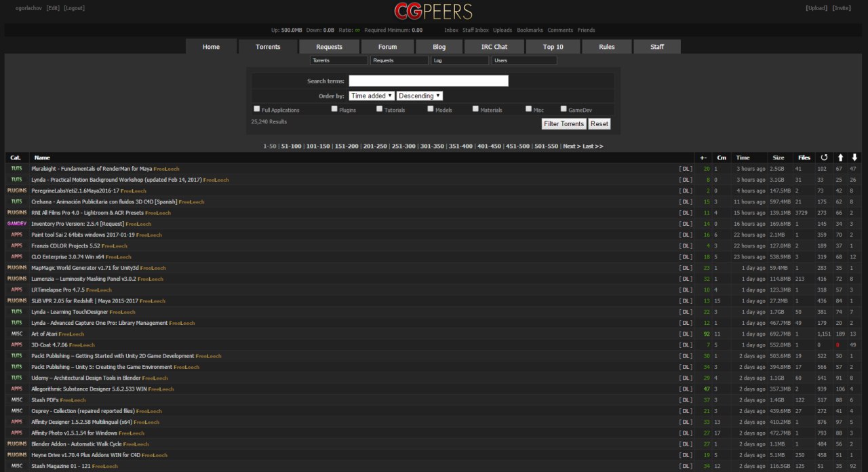The image size is (868, 472).
Task: Open the Requests tab
Action: [x=329, y=47]
